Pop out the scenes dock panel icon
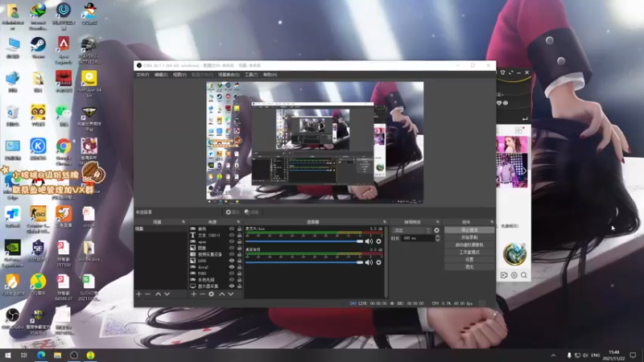Screen dimensions: 644x362 click(184, 222)
